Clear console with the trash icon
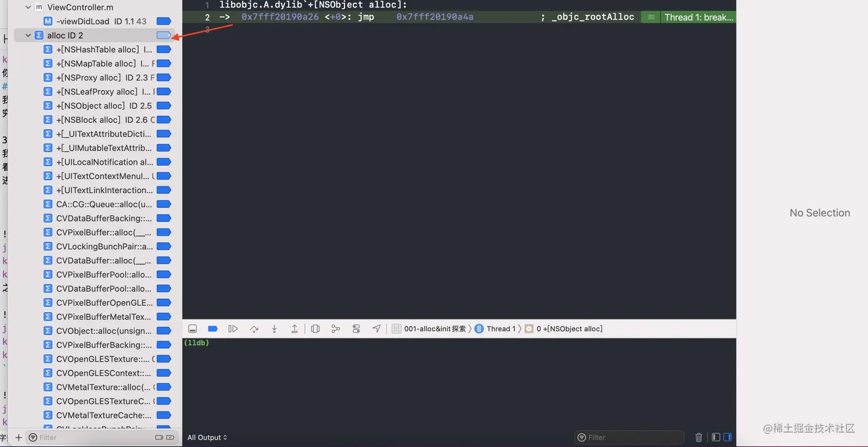868x447 pixels. [x=699, y=437]
